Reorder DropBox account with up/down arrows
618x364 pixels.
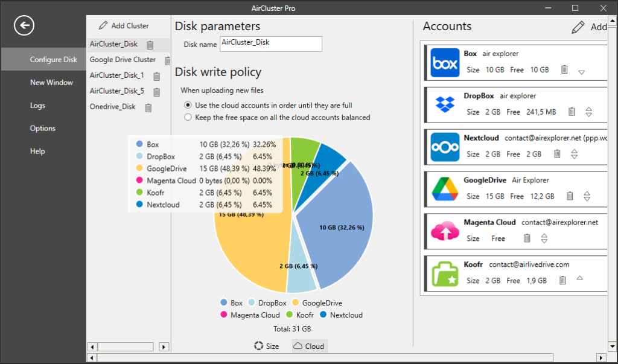589,112
